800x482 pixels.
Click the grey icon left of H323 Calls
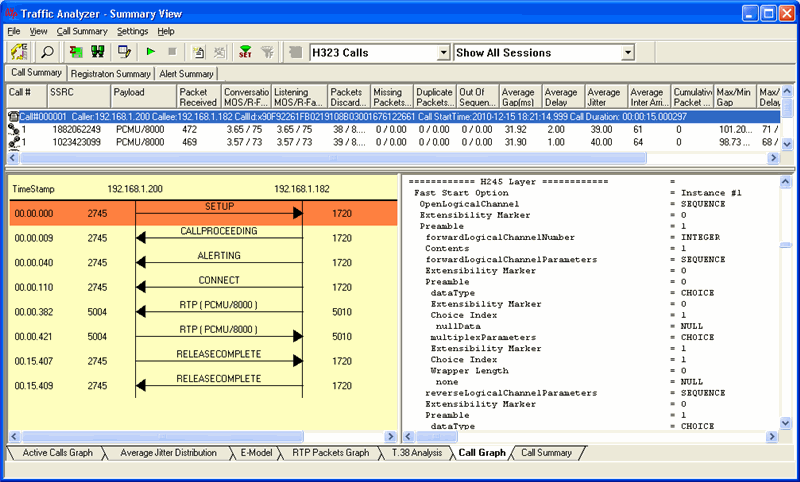pos(295,52)
